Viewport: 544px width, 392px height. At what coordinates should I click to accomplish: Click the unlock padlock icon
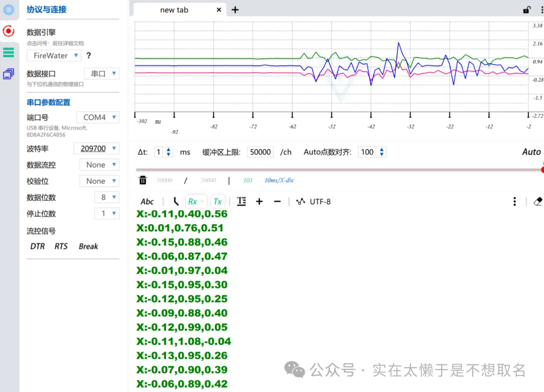pyautogui.click(x=526, y=10)
